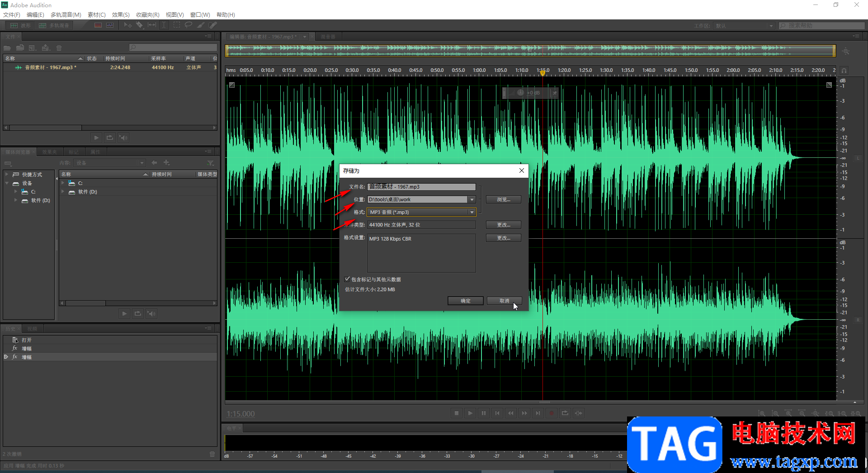The width and height of the screenshot is (868, 473).
Task: Open the File menu
Action: tap(11, 14)
